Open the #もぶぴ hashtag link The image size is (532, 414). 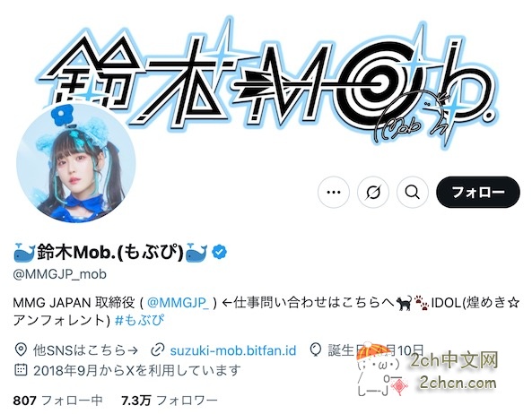tap(140, 320)
